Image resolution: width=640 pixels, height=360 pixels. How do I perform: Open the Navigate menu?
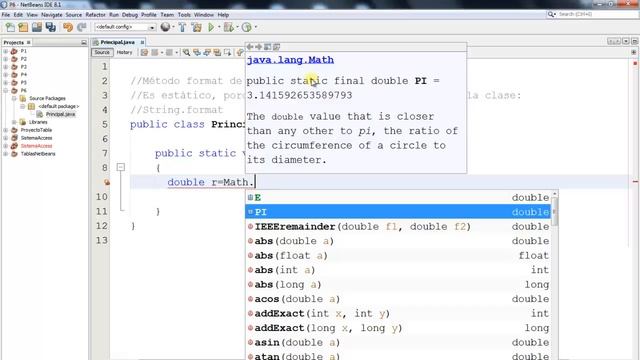click(x=52, y=15)
